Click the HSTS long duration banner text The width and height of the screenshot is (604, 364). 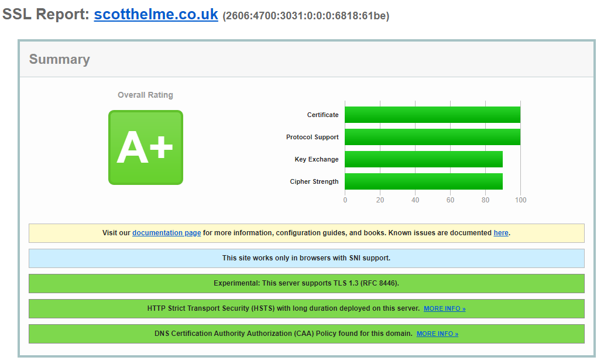[x=283, y=308]
